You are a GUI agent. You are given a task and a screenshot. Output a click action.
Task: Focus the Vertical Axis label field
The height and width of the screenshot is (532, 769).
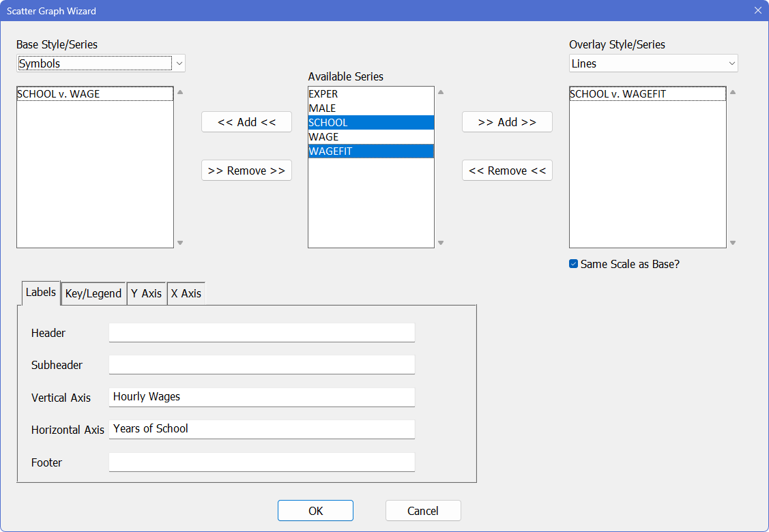point(261,397)
